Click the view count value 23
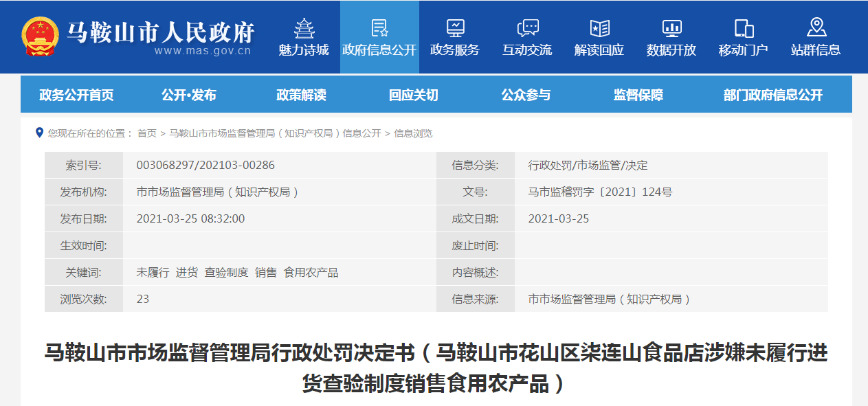868x406 pixels. (143, 300)
